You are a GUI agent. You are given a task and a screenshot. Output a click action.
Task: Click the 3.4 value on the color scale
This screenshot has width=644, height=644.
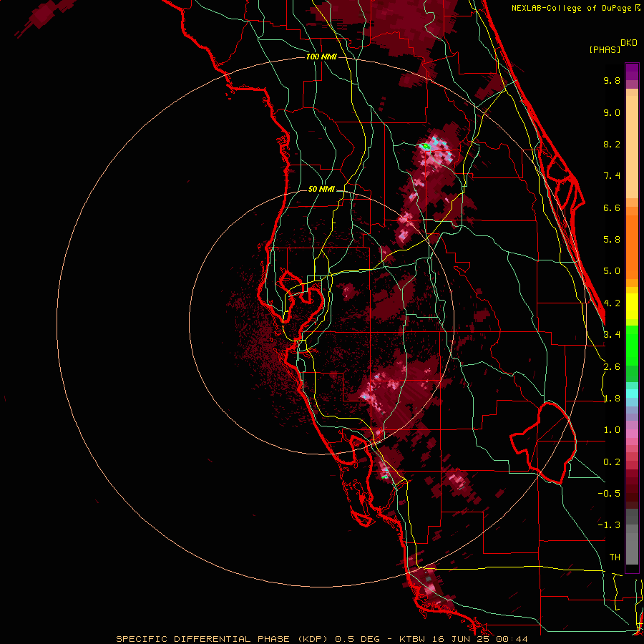point(612,335)
